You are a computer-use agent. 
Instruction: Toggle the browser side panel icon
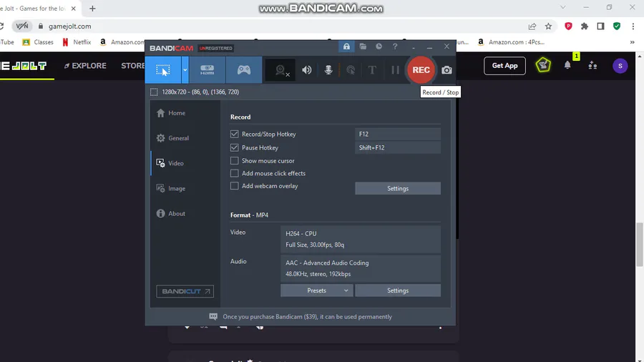(x=600, y=26)
